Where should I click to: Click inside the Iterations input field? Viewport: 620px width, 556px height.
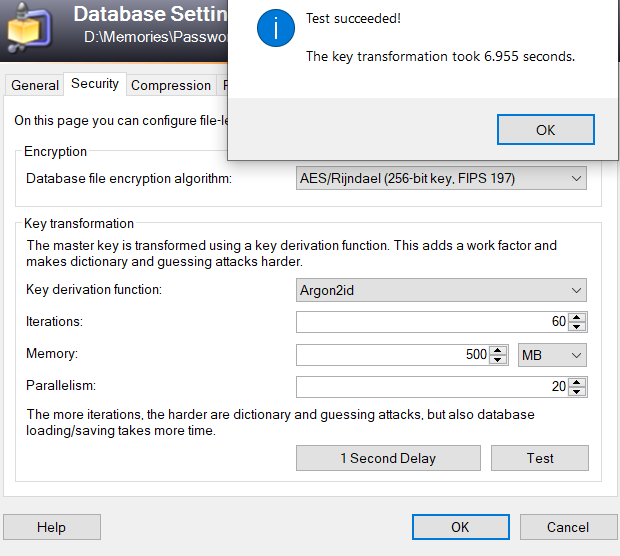(x=430, y=322)
